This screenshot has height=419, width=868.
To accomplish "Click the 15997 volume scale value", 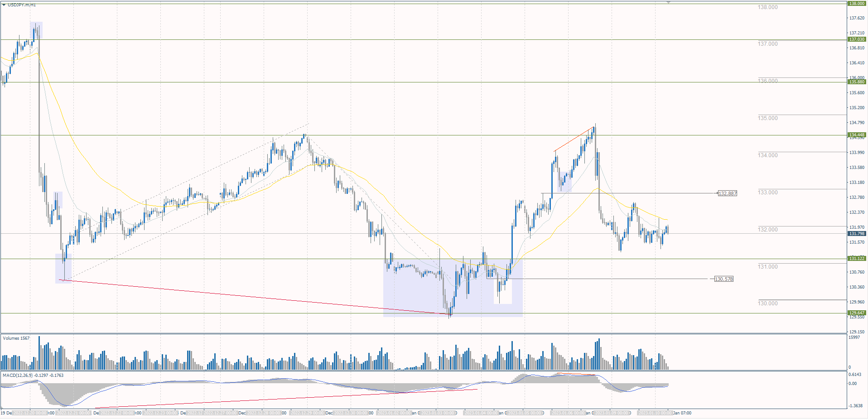I will coord(854,337).
